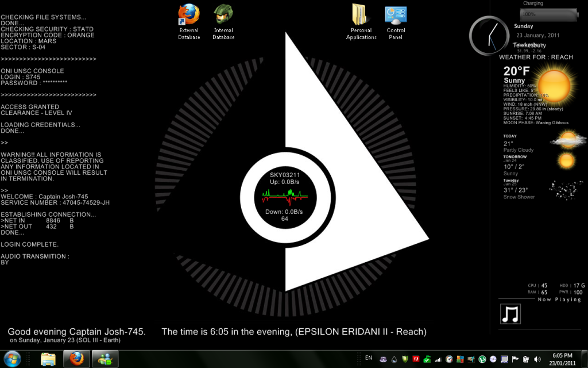Click the 'Up: 0.0B/s' readout

pyautogui.click(x=285, y=182)
